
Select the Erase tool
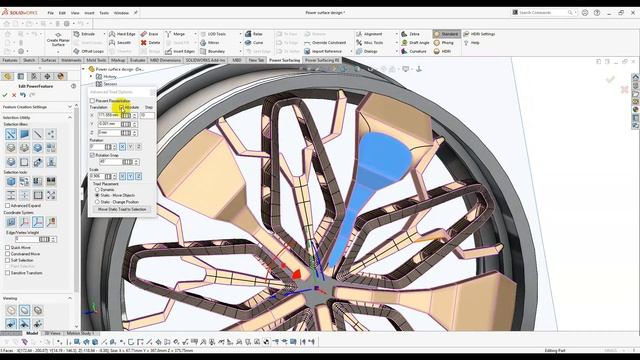point(149,34)
